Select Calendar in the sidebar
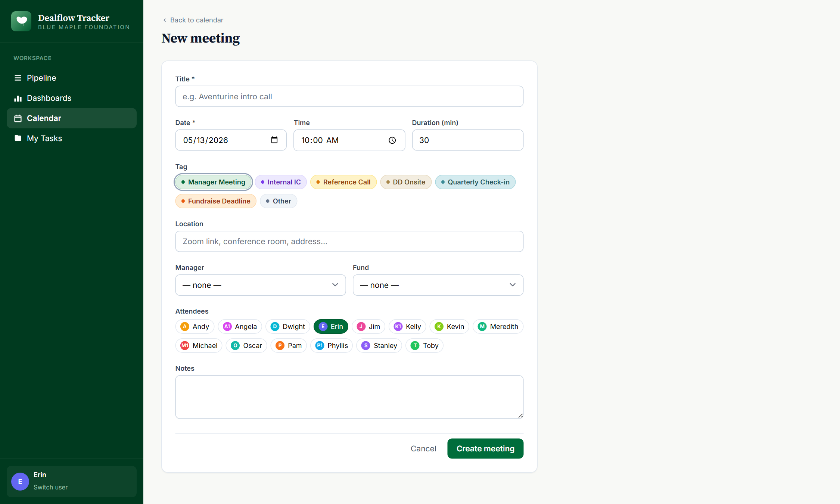Screen dimensions: 840x504 pos(72,118)
